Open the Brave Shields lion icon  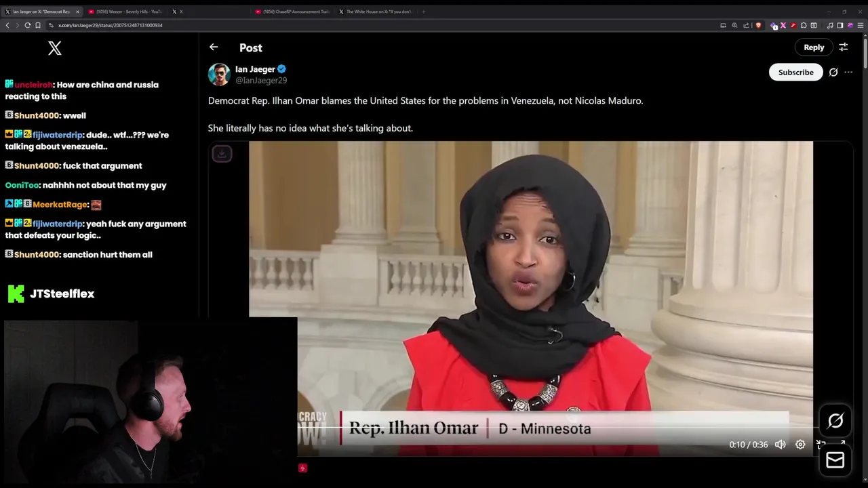pos(758,25)
